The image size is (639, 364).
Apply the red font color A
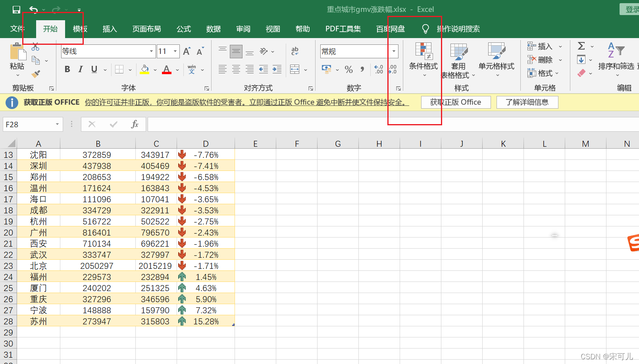(167, 69)
